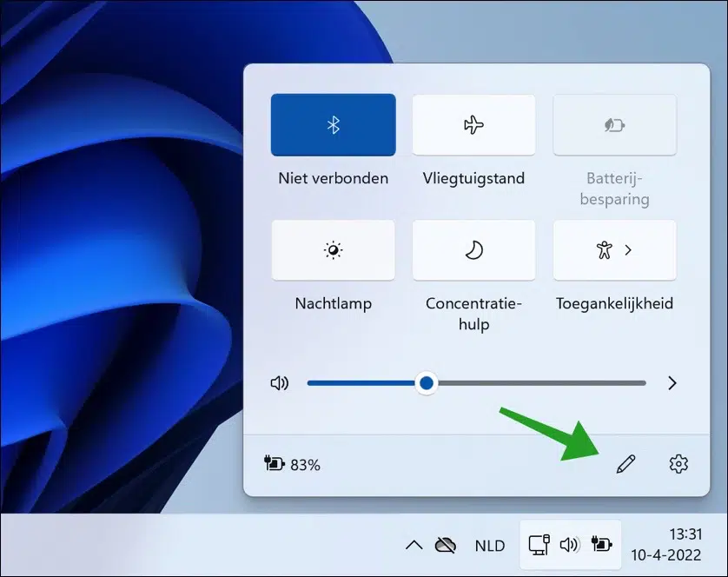
Task: Toggle the Bluetooth quick setting tile
Action: click(334, 125)
